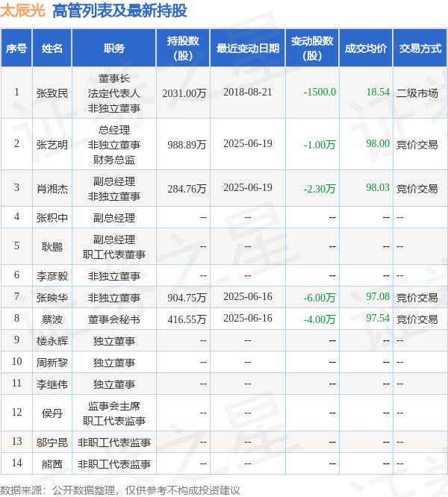Click the 最近变动日期 column header
The height and width of the screenshot is (497, 448).
[x=248, y=49]
